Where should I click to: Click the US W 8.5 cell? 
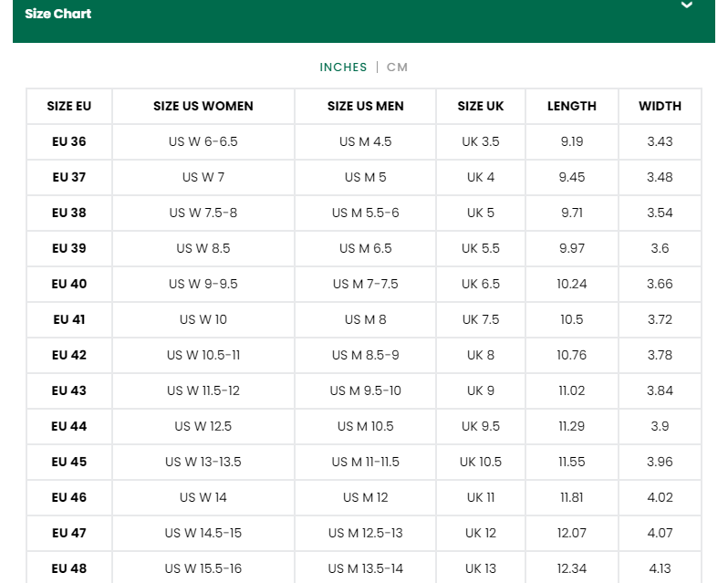[x=203, y=248]
